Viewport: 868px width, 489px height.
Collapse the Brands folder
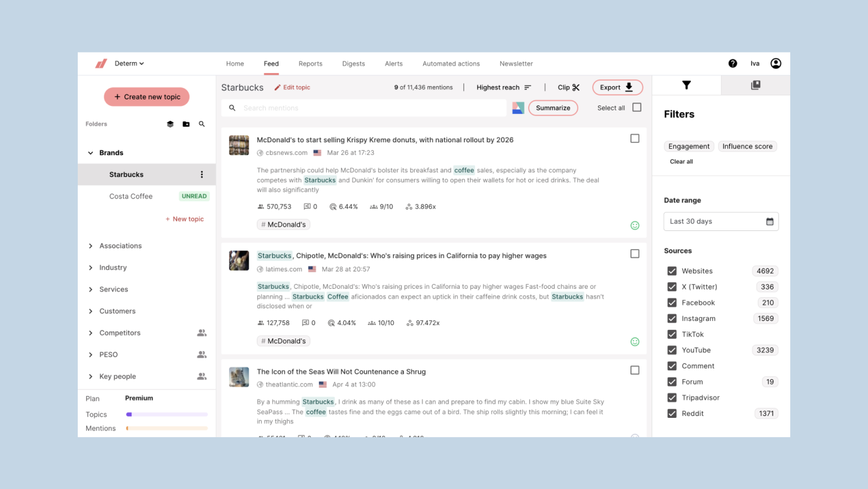coord(90,153)
